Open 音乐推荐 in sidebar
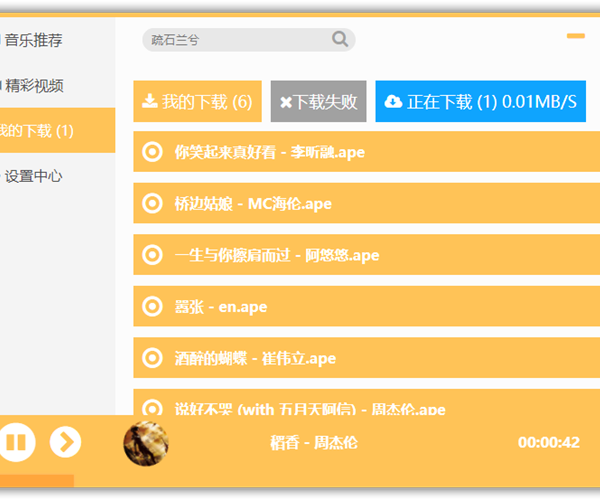600x500 pixels. [x=34, y=41]
